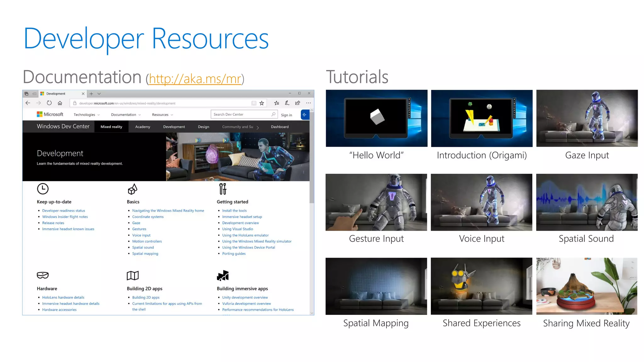Click Sign in link
Screen dimensions: 644x362
[286, 115]
